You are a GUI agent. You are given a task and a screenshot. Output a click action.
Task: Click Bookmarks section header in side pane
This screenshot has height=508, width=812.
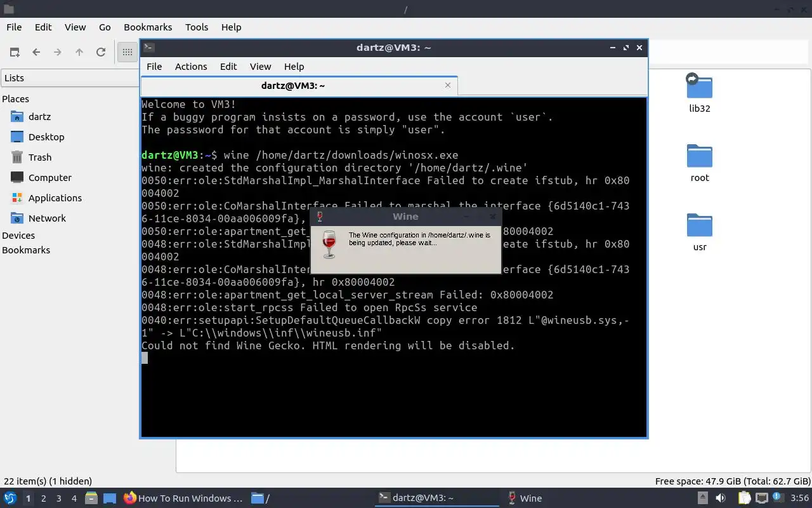click(x=26, y=250)
